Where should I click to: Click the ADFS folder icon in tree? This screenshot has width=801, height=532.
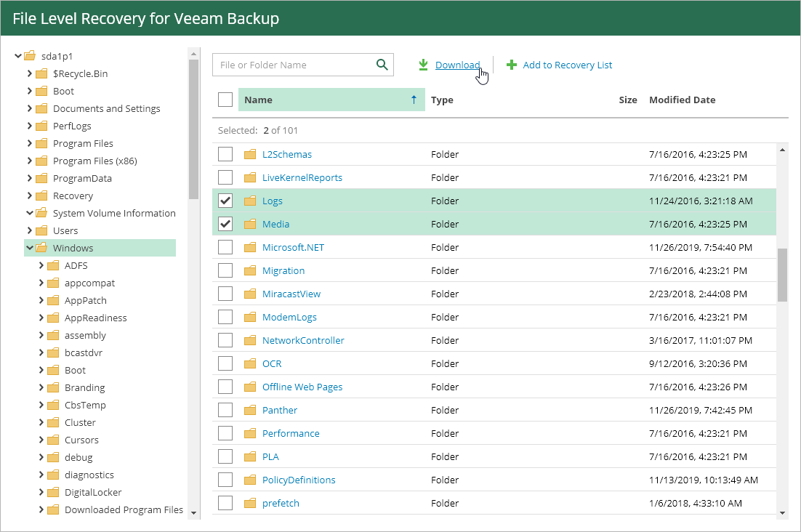pyautogui.click(x=53, y=265)
